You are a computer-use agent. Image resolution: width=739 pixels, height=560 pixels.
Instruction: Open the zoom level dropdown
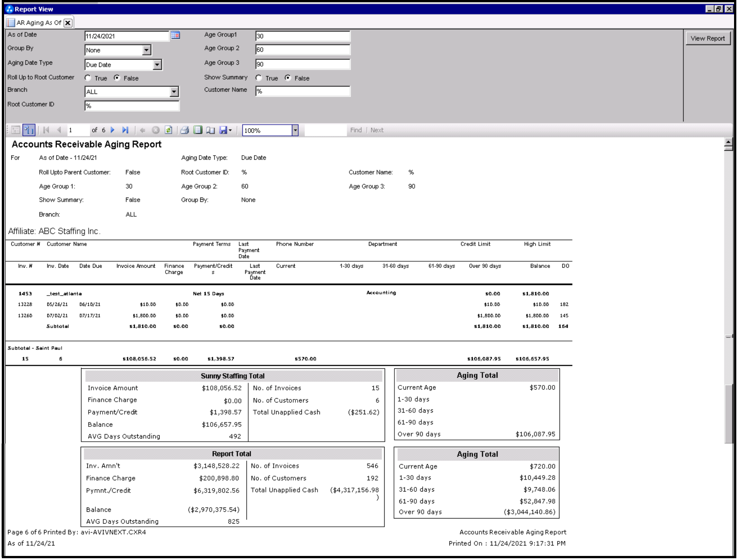coord(295,130)
